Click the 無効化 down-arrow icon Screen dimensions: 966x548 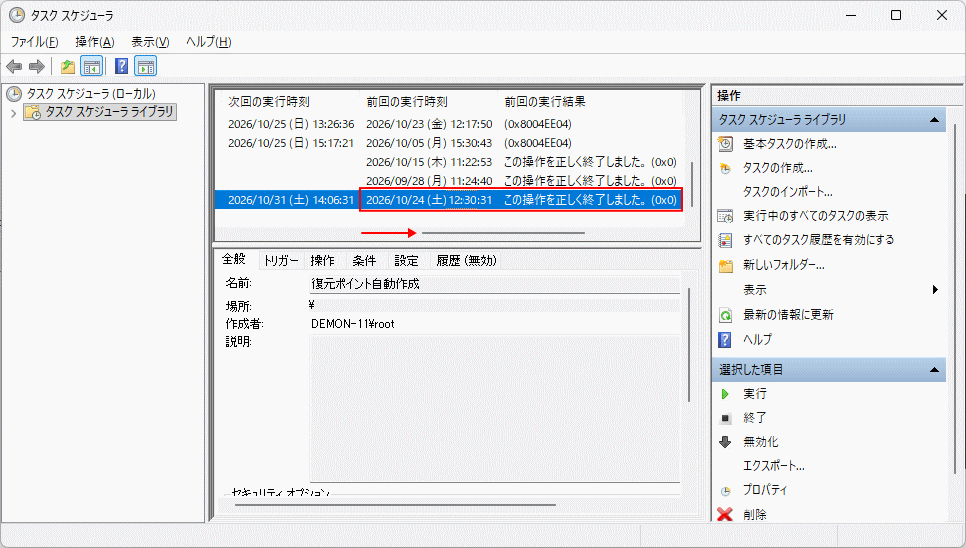pyautogui.click(x=725, y=442)
